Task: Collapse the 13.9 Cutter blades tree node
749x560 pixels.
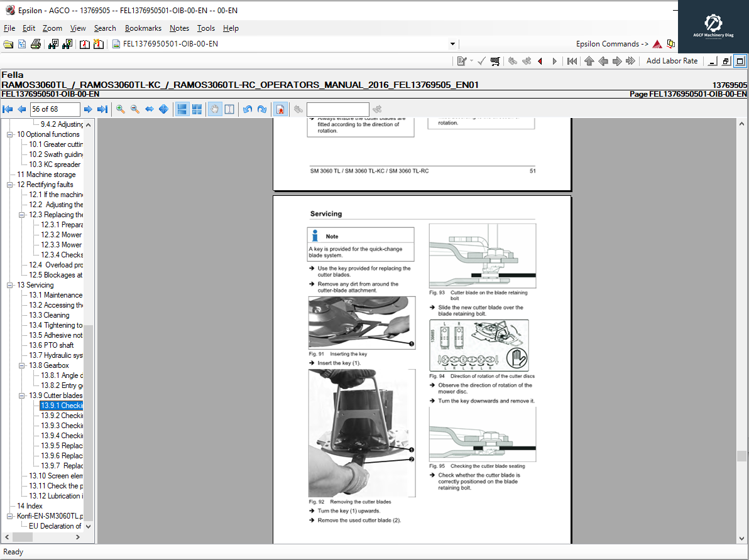Action: [22, 396]
